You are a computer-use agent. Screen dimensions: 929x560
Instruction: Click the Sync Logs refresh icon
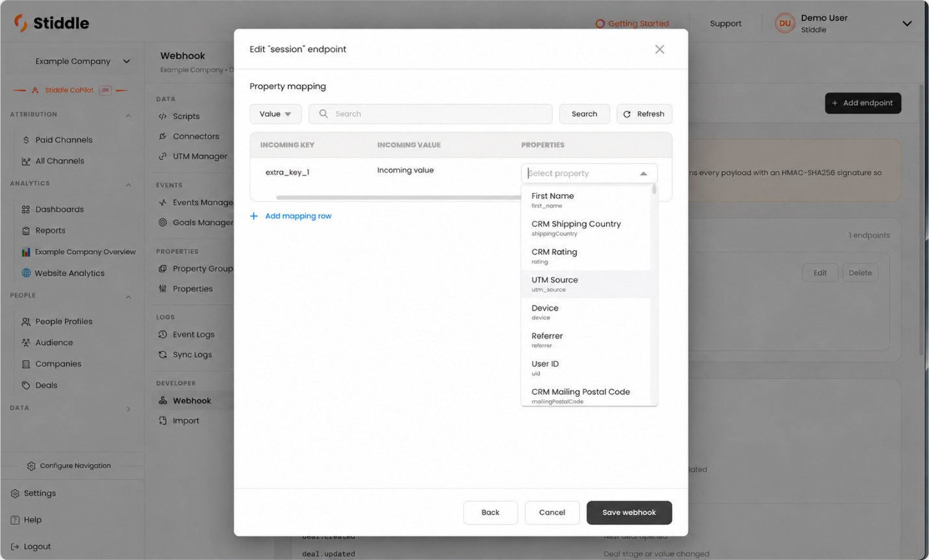click(x=162, y=355)
